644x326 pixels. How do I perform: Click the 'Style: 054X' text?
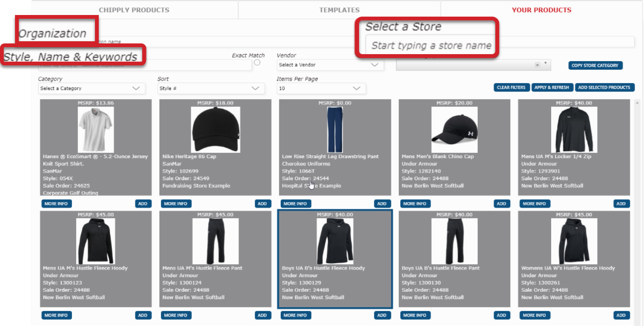pos(57,179)
